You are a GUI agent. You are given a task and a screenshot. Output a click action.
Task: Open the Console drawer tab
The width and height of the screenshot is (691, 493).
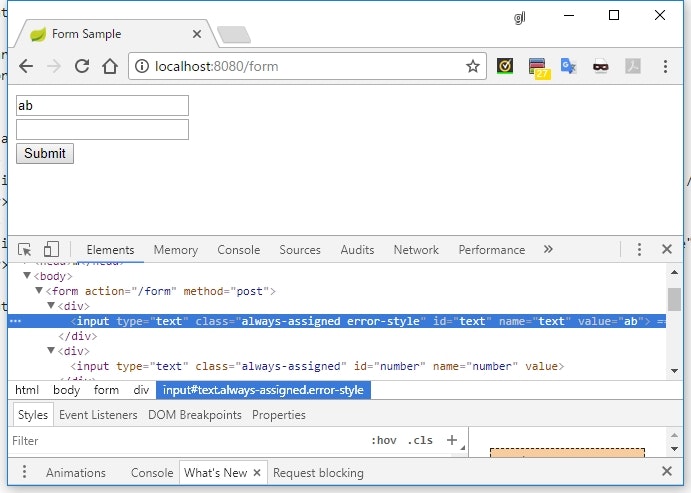click(152, 473)
